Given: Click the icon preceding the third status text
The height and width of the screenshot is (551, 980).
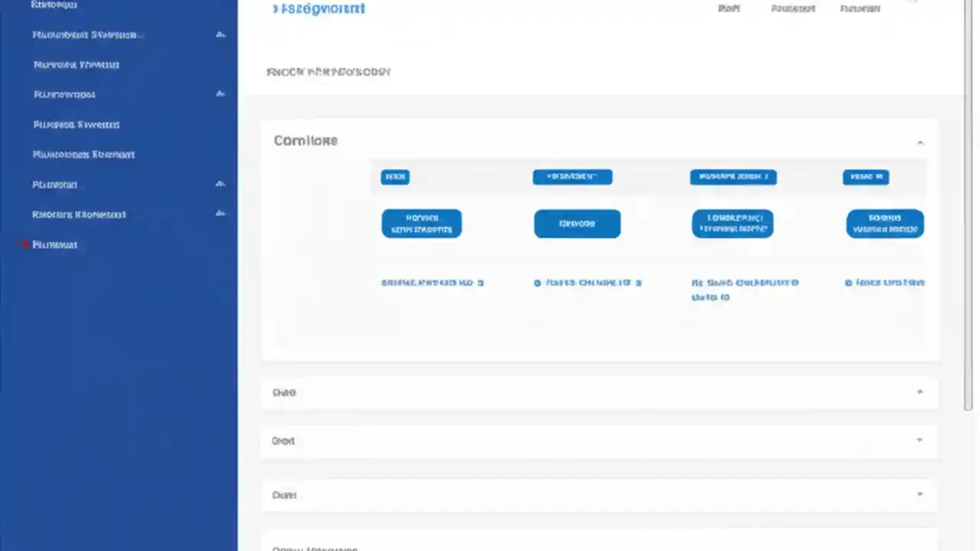Looking at the screenshot, I should click(695, 282).
